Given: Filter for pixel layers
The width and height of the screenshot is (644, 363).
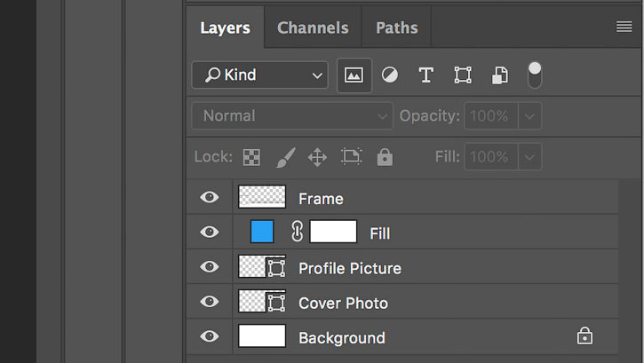Looking at the screenshot, I should (x=354, y=75).
